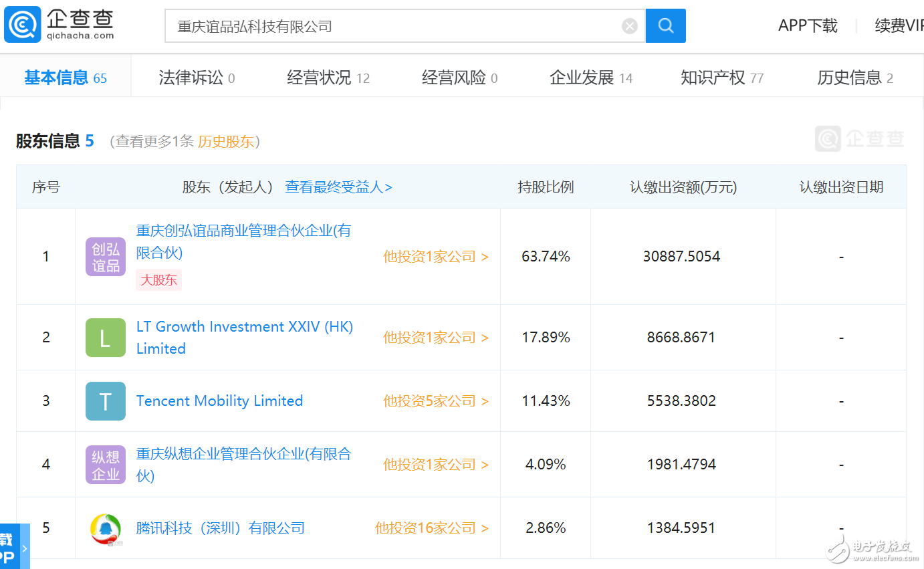The width and height of the screenshot is (924, 569).
Task: Clear the search box using the X icon
Action: tap(629, 25)
